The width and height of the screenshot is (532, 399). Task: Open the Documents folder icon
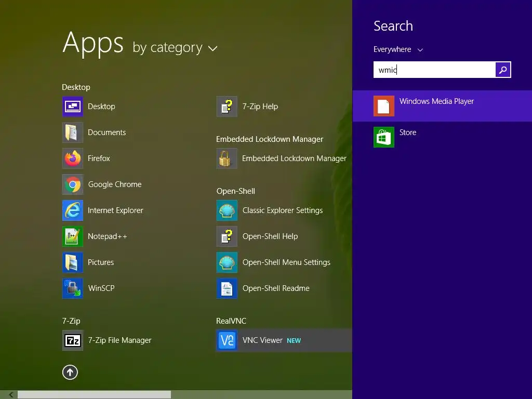click(x=73, y=132)
